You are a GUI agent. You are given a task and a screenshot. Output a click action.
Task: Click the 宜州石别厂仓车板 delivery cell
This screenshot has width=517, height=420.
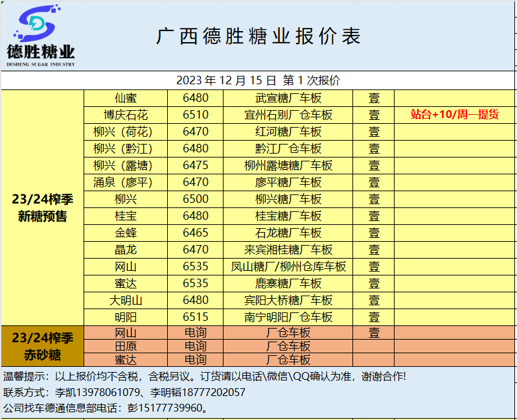[288, 115]
